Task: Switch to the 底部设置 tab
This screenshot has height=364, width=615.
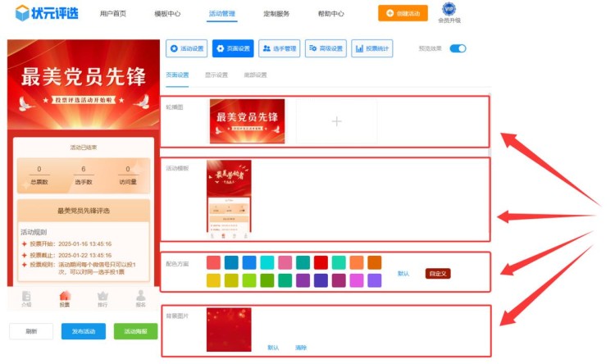Action: click(255, 75)
